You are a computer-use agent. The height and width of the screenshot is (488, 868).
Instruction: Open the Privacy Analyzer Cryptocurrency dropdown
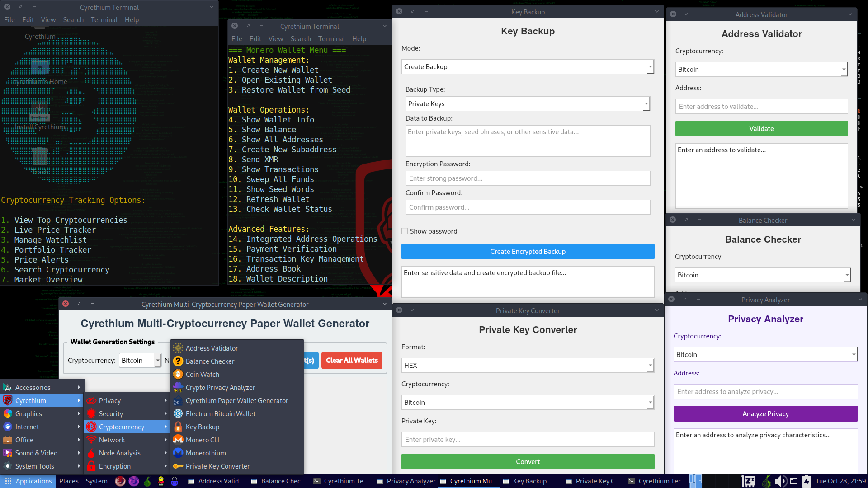point(765,355)
